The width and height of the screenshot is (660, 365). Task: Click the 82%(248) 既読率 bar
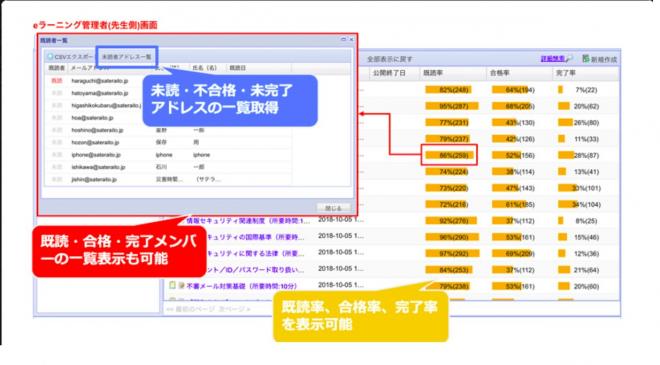(448, 90)
